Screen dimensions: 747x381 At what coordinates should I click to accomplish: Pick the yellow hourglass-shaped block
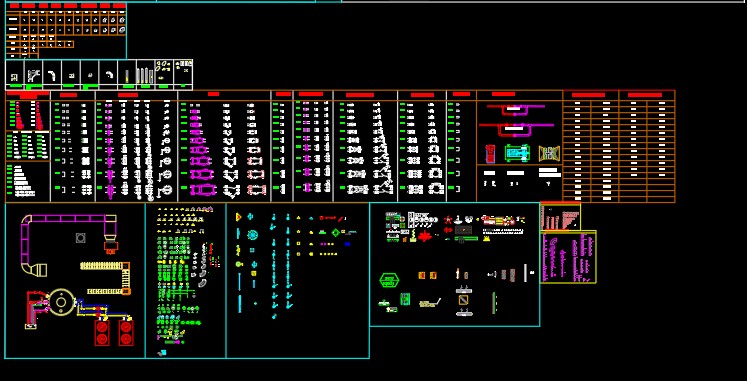(549, 153)
